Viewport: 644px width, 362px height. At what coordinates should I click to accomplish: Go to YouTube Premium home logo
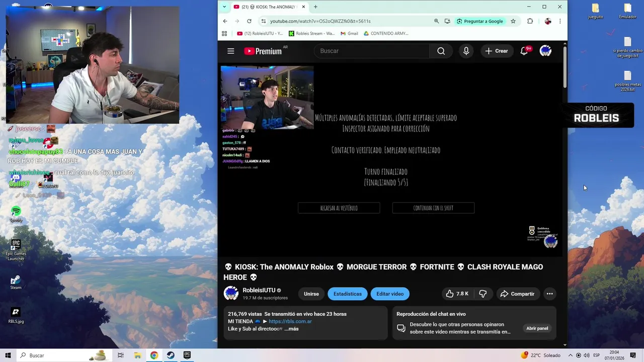click(x=263, y=51)
